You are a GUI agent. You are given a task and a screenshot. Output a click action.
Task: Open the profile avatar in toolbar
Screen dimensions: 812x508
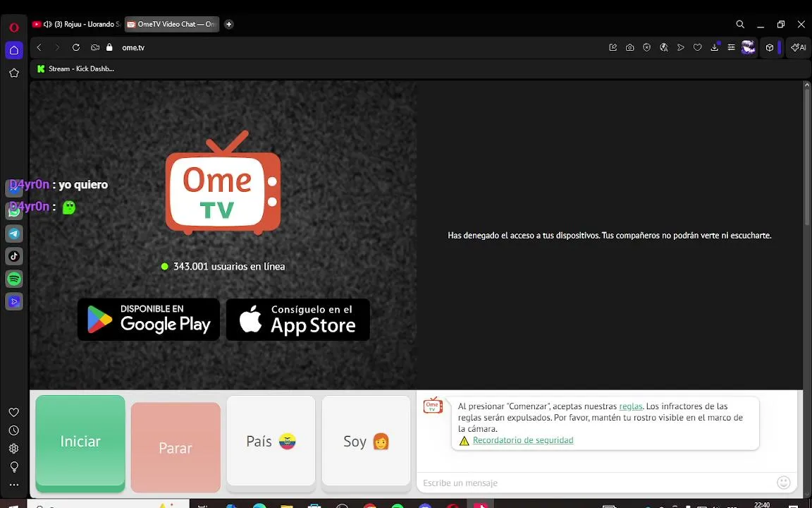(749, 47)
